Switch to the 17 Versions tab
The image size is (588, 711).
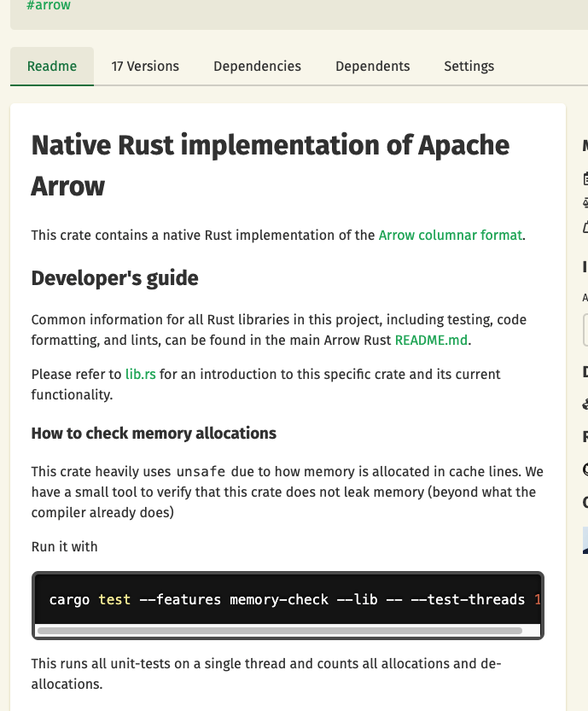[x=145, y=67]
